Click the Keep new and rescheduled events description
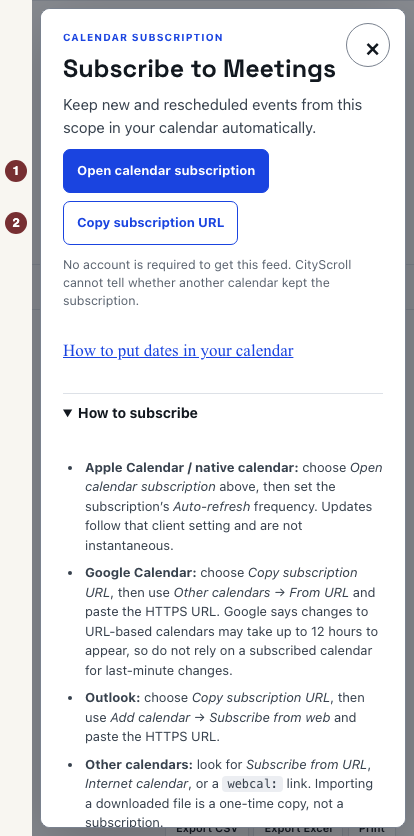The height and width of the screenshot is (836, 414). point(212,116)
